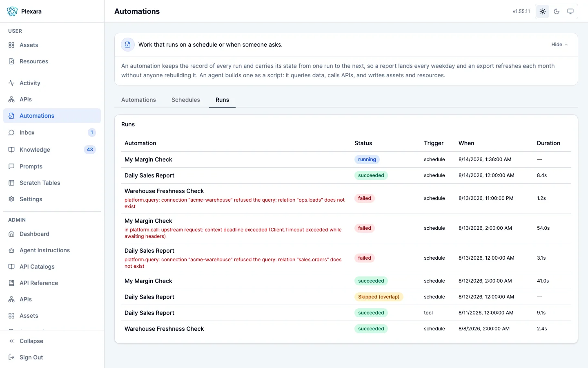Viewport: 588px width, 368px height.
Task: Click the Plexara logo icon
Action: [12, 11]
